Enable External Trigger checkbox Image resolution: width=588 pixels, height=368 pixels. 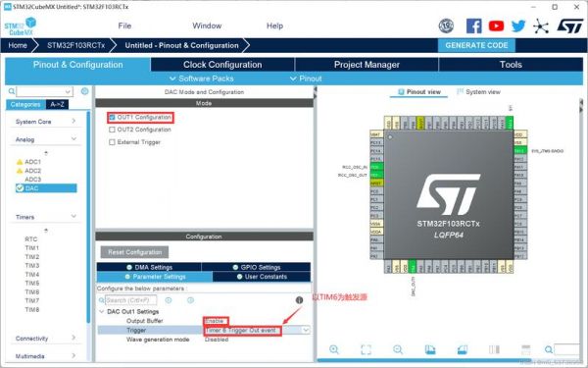(x=112, y=142)
